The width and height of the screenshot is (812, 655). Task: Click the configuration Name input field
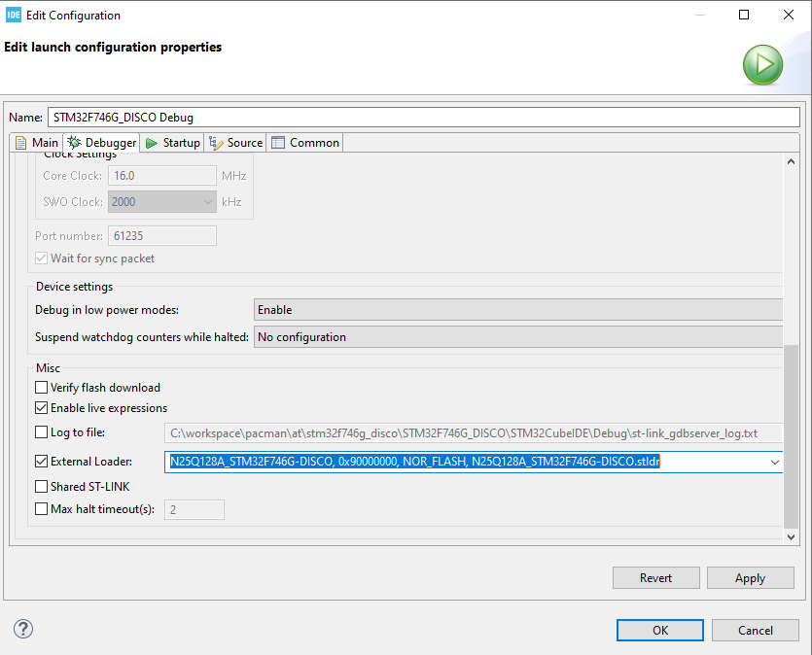pyautogui.click(x=424, y=118)
